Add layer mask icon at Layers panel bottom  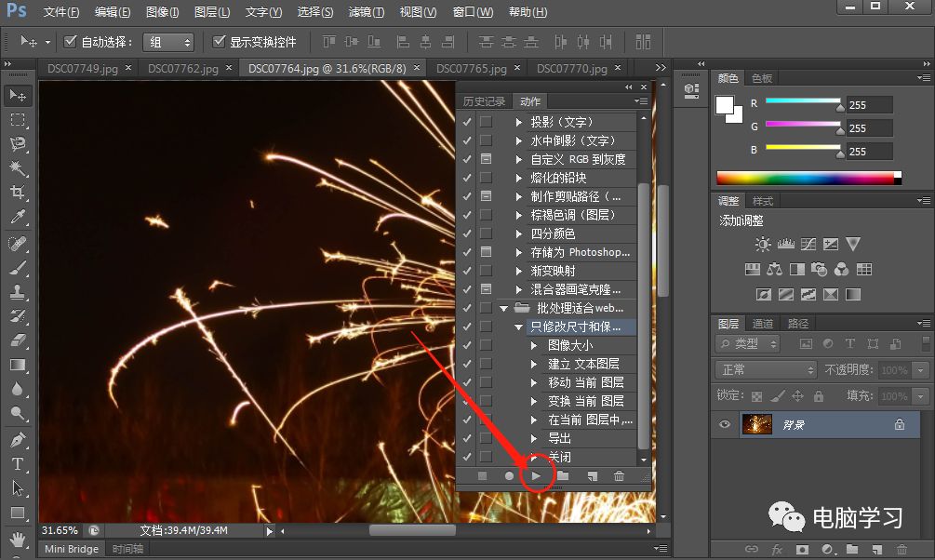click(802, 549)
